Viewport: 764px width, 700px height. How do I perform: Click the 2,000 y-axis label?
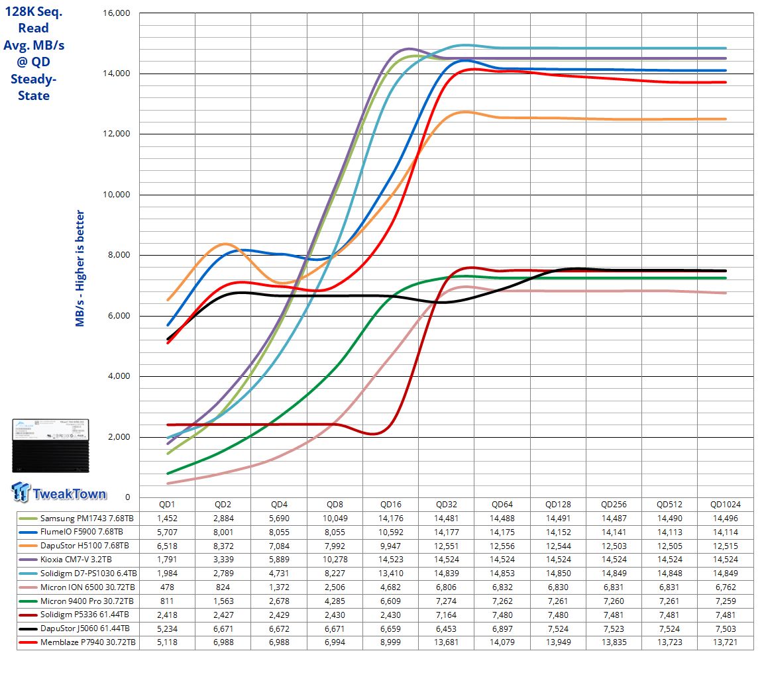click(119, 437)
